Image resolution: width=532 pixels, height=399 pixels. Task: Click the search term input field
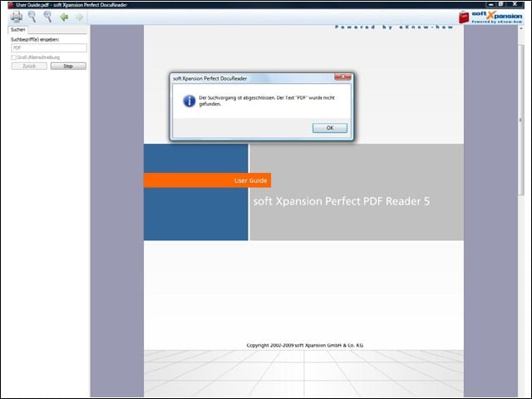click(x=49, y=48)
